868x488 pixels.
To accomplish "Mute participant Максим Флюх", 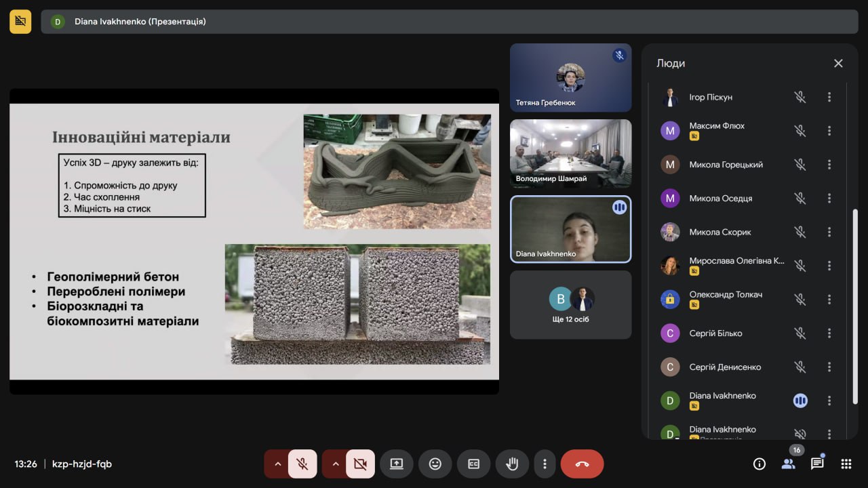I will point(800,131).
